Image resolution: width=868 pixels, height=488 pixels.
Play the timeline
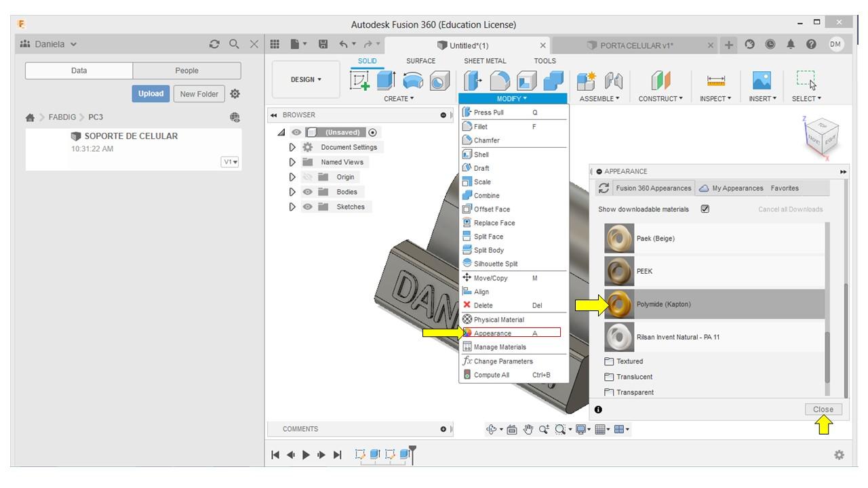pyautogui.click(x=306, y=455)
